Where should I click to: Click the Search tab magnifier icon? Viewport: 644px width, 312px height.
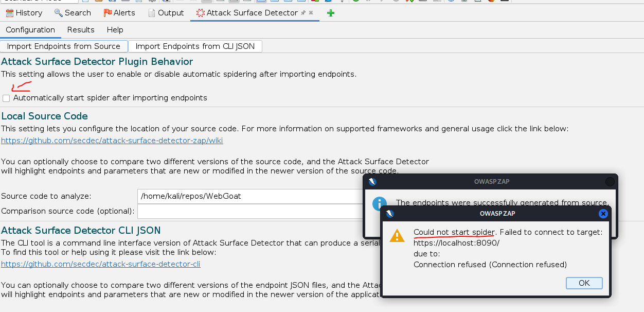point(58,13)
